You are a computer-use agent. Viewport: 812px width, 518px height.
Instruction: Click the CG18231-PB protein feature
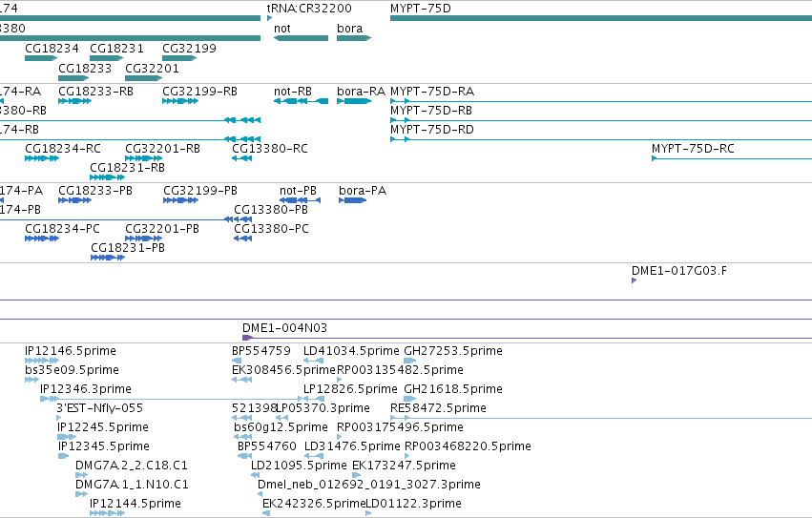[x=108, y=258]
